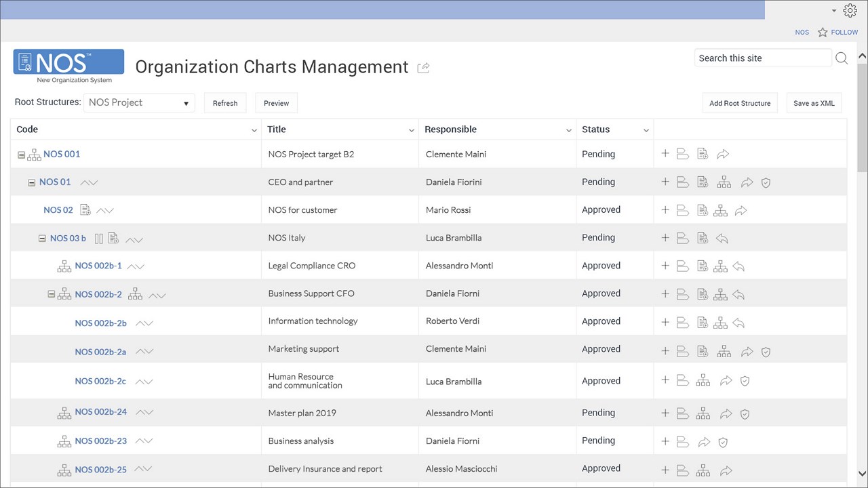Click the two-bar pause icon beside NOS 03 b

[x=99, y=239]
